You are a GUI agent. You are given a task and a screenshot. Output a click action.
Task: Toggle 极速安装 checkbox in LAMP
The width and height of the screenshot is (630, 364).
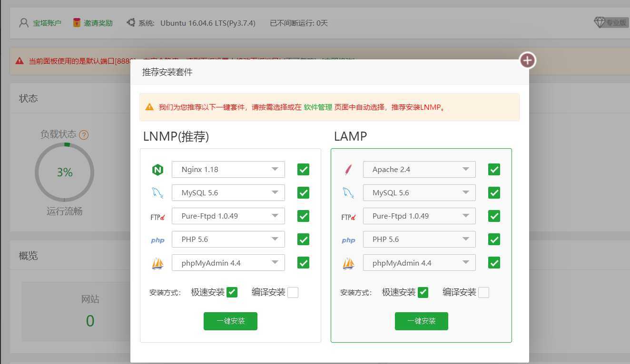click(423, 292)
